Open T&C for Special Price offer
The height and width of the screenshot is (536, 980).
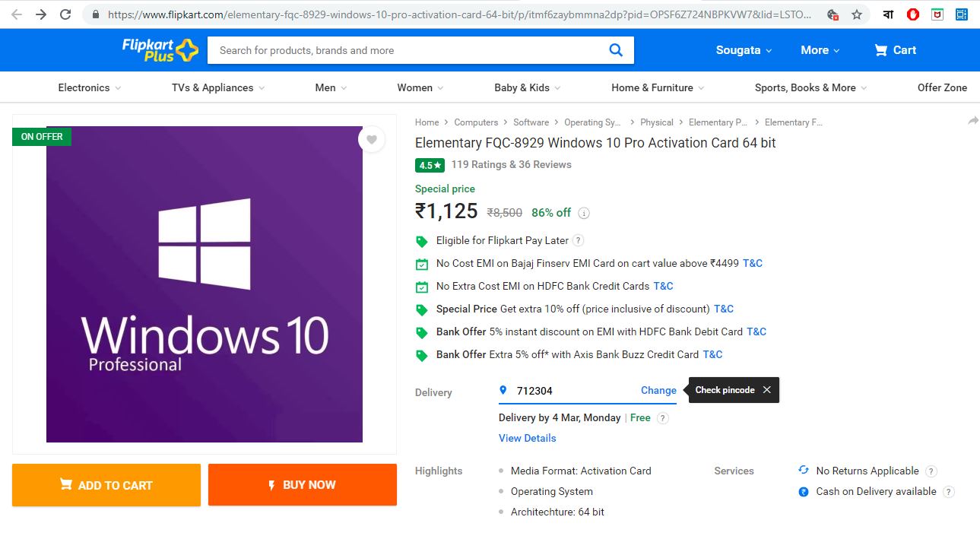[724, 309]
